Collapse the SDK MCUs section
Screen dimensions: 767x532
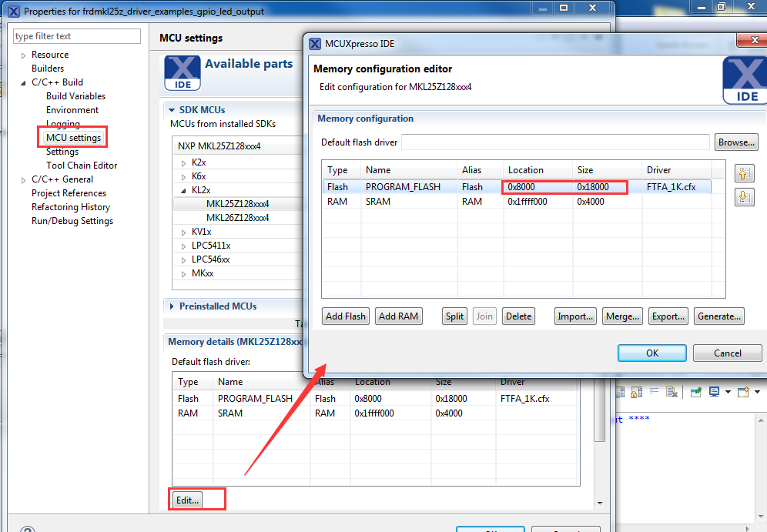171,110
